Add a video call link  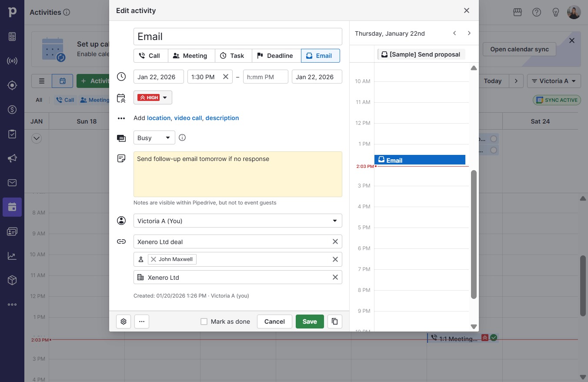(x=188, y=118)
